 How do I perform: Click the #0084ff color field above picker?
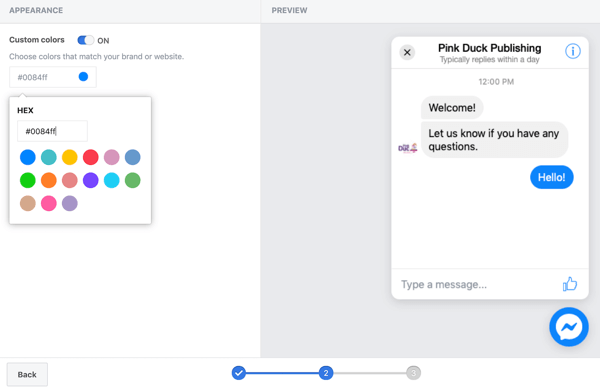tap(53, 77)
